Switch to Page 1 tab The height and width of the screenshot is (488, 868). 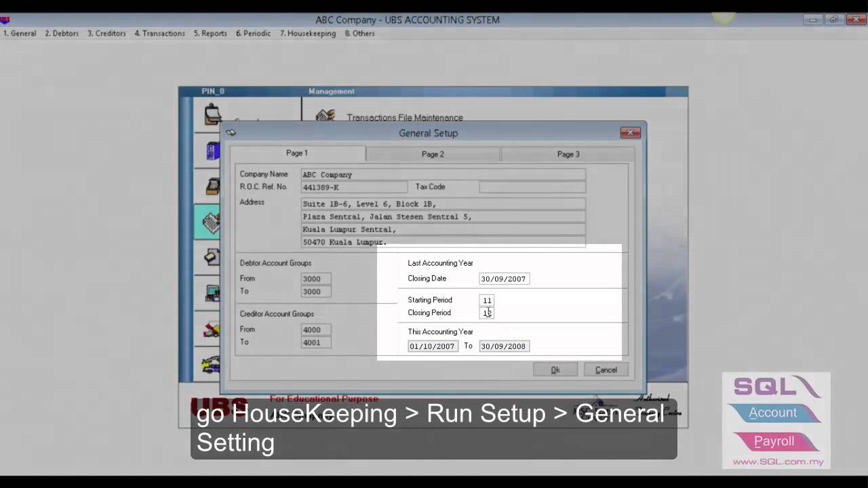pyautogui.click(x=297, y=153)
